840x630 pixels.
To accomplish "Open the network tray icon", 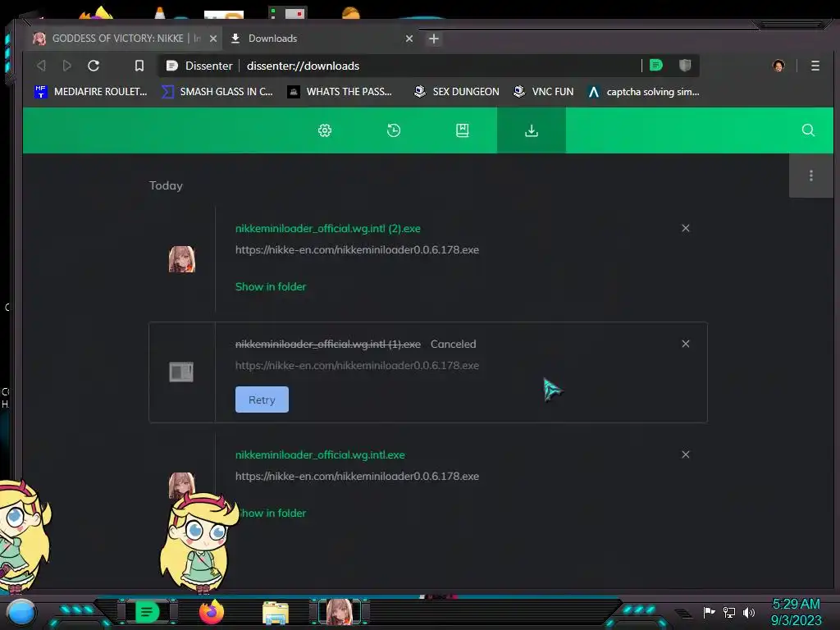I will 729,612.
